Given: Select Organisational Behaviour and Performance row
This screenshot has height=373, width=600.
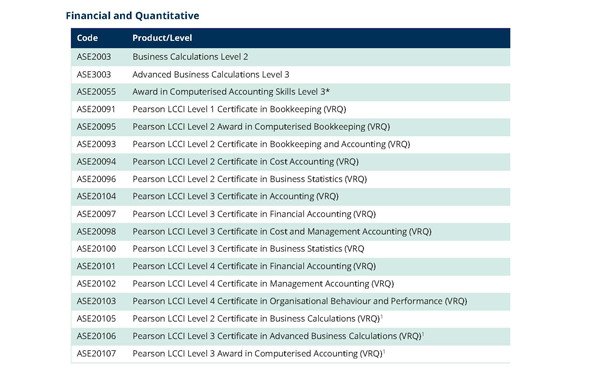Looking at the screenshot, I should click(290, 301).
